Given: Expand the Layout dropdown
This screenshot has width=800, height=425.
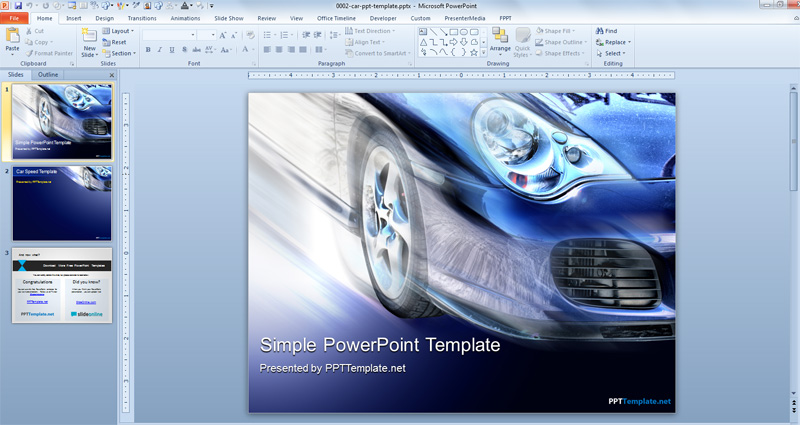Looking at the screenshot, I should click(118, 31).
